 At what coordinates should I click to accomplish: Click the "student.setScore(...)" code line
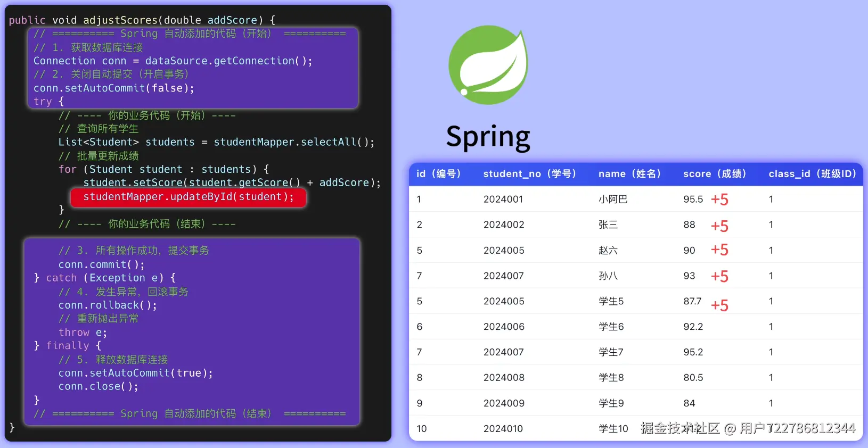(232, 183)
